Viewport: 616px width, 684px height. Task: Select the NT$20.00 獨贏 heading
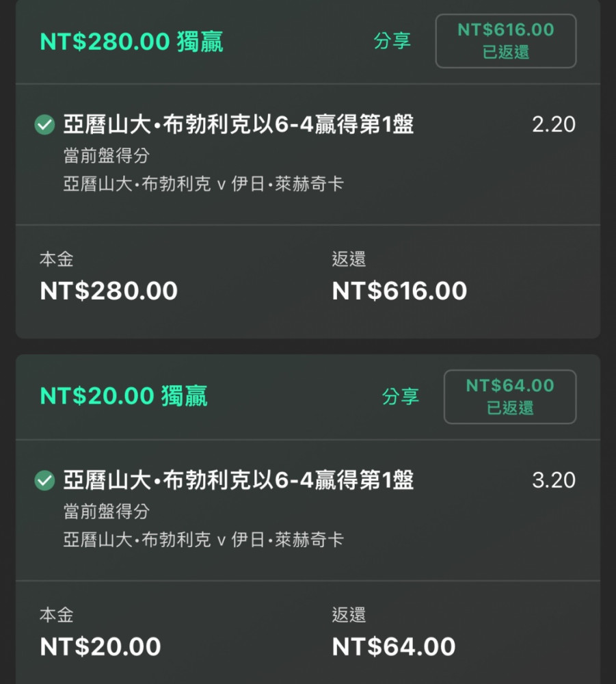click(124, 396)
